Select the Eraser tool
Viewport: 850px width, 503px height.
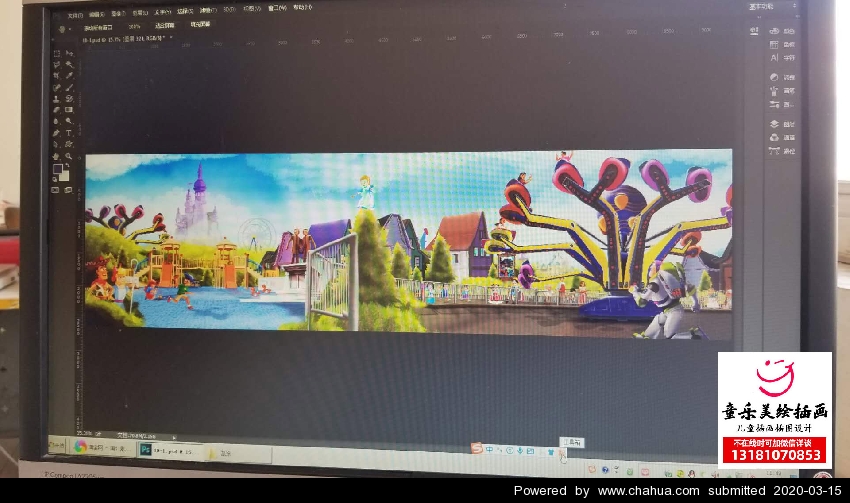coord(56,111)
